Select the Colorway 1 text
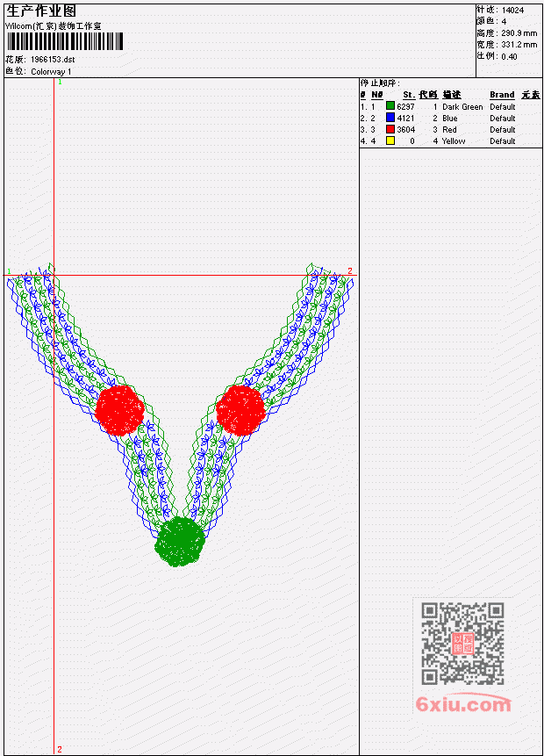Viewport: 544px width, 756px height. pos(51,71)
